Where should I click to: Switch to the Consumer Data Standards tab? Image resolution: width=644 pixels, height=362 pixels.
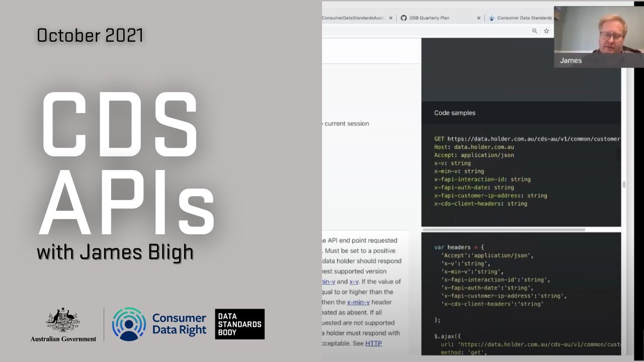524,18
